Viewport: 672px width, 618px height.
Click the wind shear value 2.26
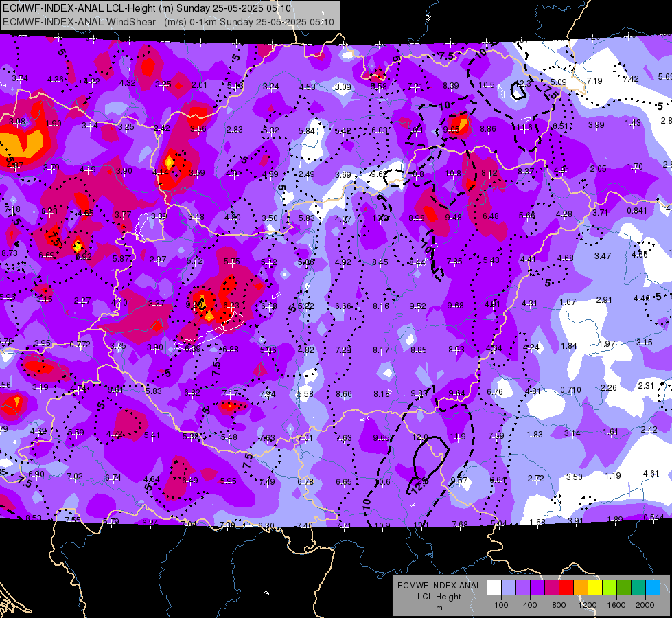609,388
